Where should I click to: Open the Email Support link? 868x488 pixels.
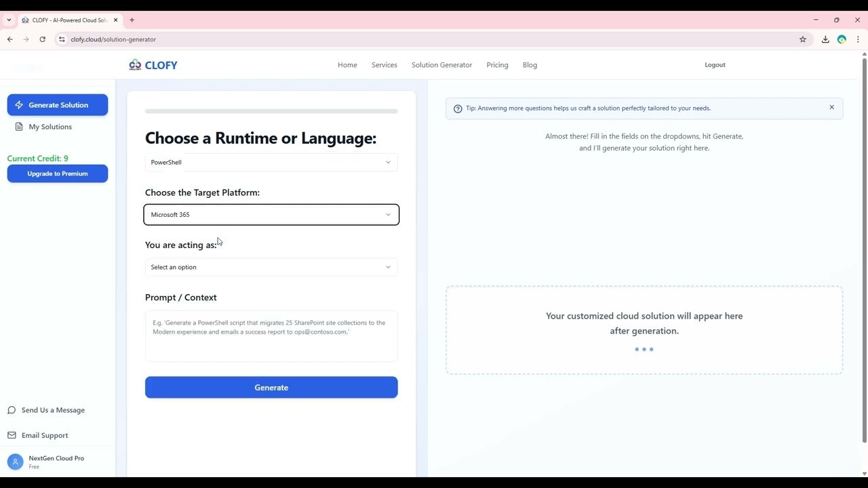[x=45, y=435]
